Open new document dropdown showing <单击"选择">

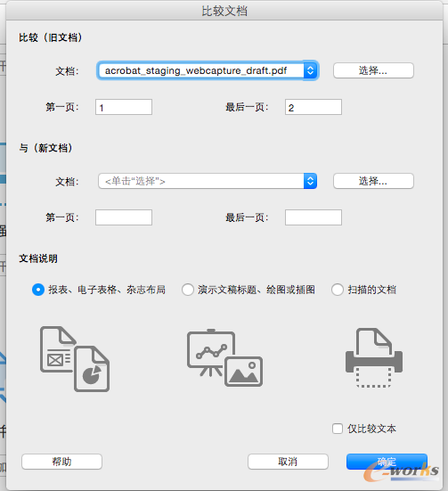pos(208,181)
